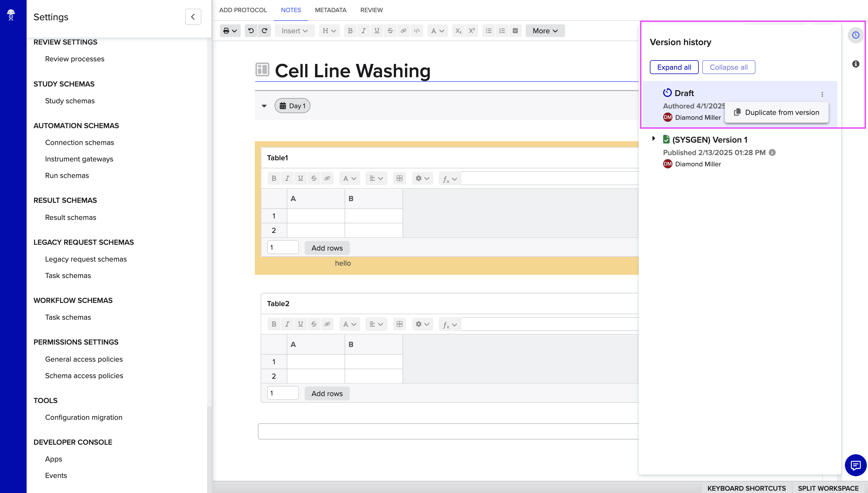Click the main toolbar strikethrough icon
Screen dimensions: 868x493
[x=390, y=31]
